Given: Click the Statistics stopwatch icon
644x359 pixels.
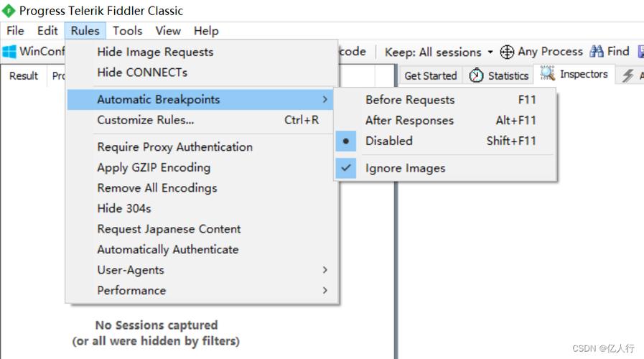Looking at the screenshot, I should [x=476, y=75].
